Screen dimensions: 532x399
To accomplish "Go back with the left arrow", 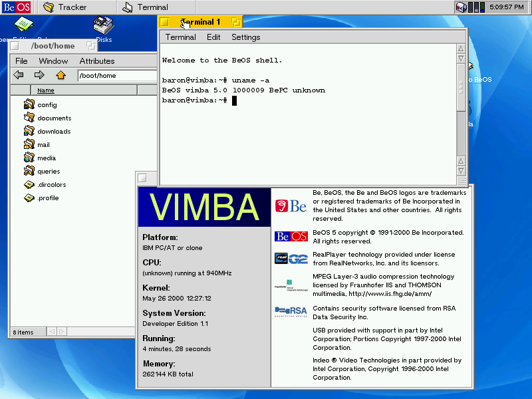I will pos(19,74).
